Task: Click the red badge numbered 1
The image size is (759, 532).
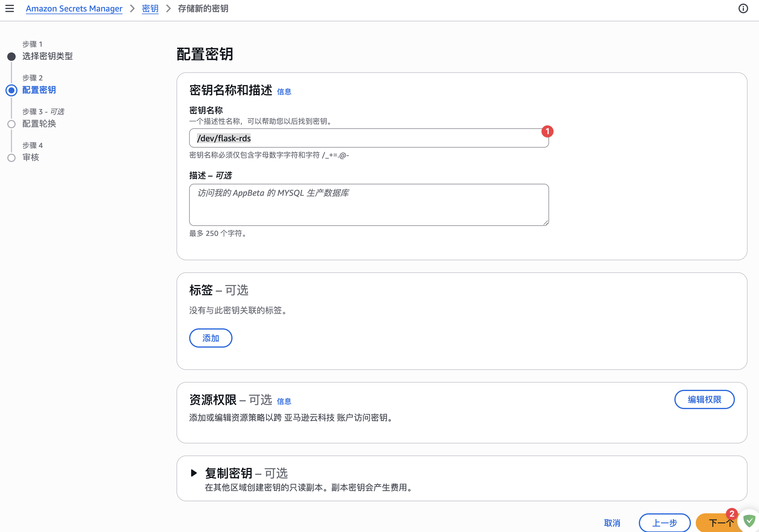Action: [x=547, y=131]
